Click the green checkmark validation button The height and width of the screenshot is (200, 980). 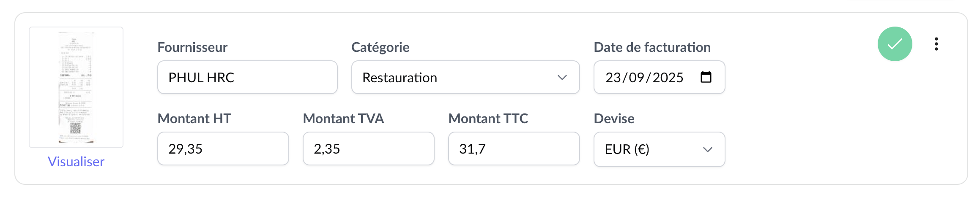pos(895,44)
